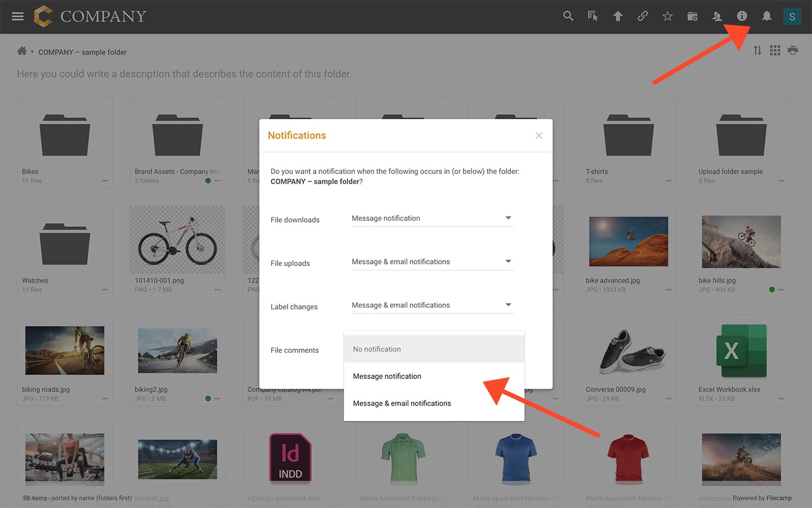Switch to grid view icon

(775, 51)
